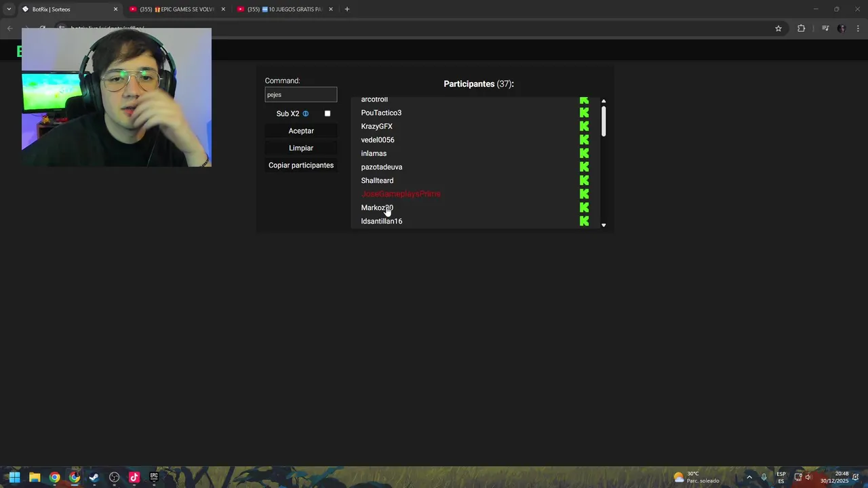The width and height of the screenshot is (868, 488).
Task: Select participant vedel0056
Action: [x=378, y=140]
